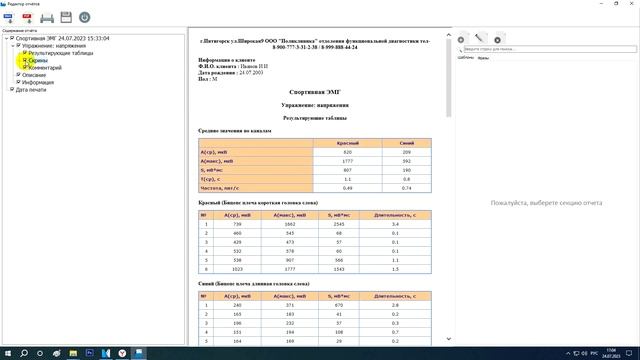Image resolution: width=640 pixels, height=360 pixels.
Task: Switch to the active report editor taskbar app
Action: click(139, 353)
